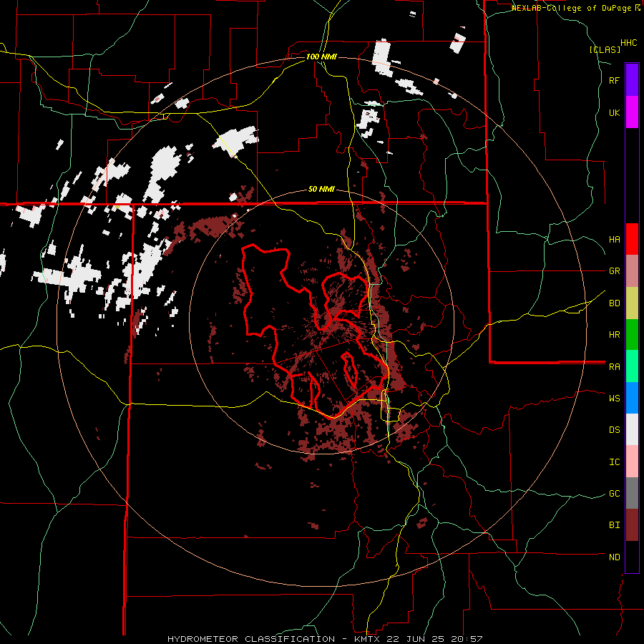
Task: Click the HA legend label
Action: pyautogui.click(x=615, y=240)
